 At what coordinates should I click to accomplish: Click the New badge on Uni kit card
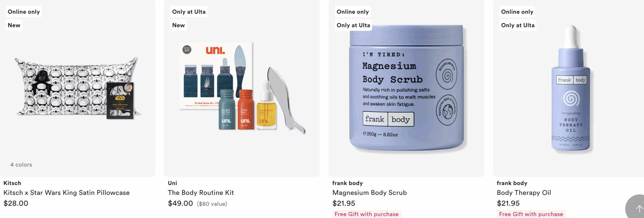(x=179, y=25)
